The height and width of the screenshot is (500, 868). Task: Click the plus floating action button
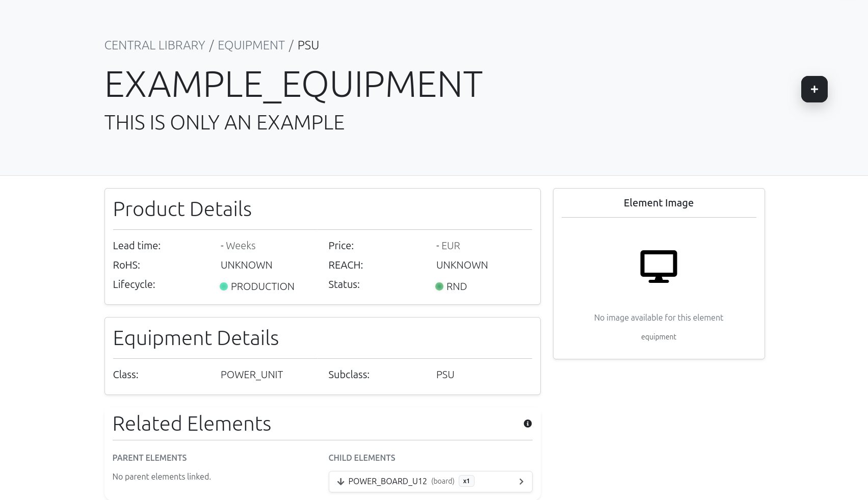coord(814,89)
